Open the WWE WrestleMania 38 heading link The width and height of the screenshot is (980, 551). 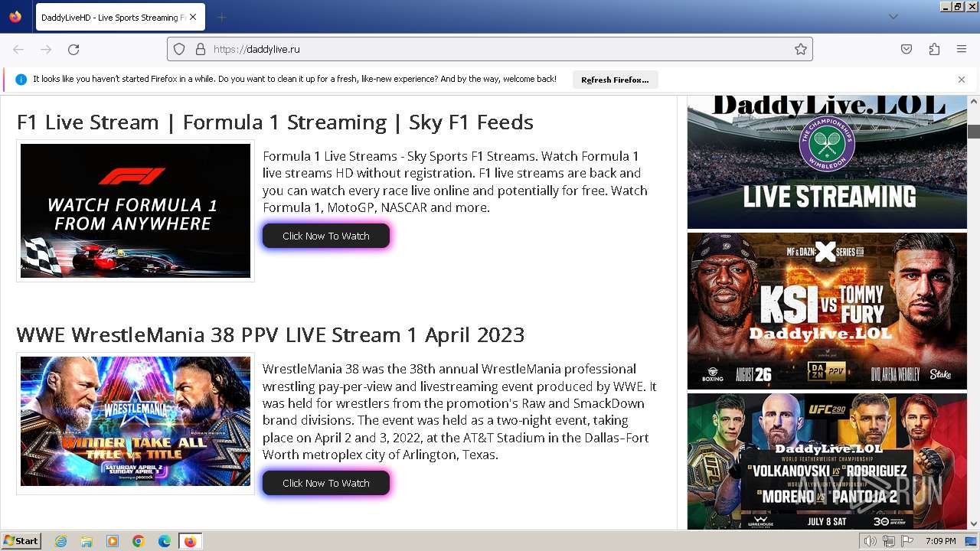pos(270,335)
